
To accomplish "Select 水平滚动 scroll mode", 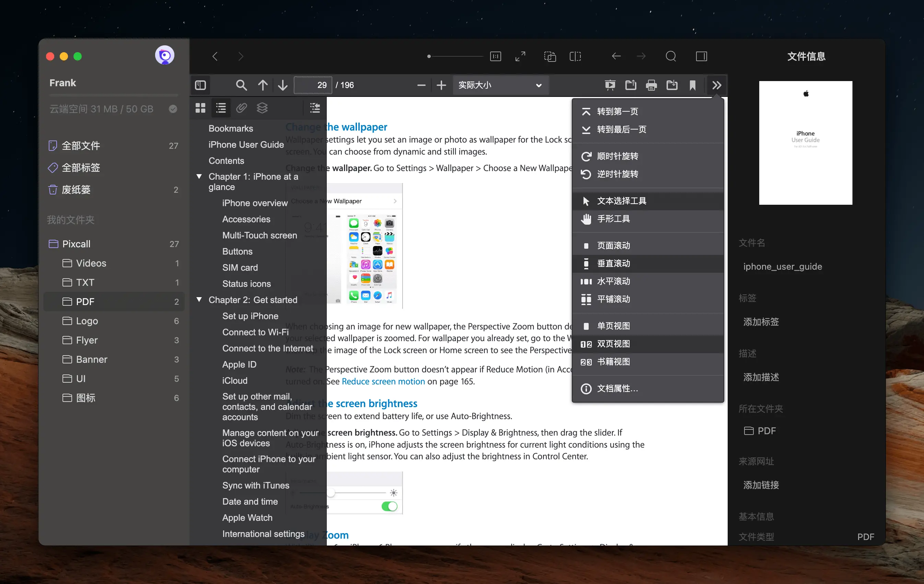I will [648, 281].
